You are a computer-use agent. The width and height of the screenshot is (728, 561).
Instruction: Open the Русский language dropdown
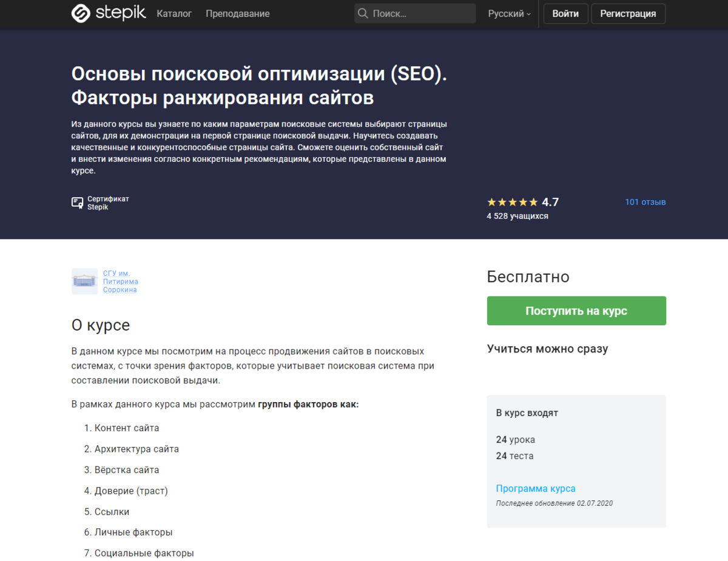point(509,13)
